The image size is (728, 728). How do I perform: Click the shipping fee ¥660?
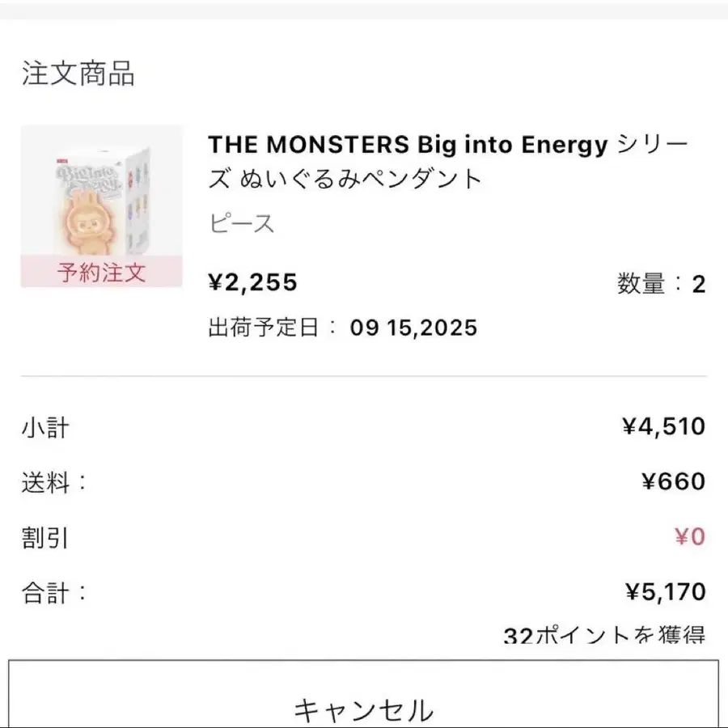coord(674,481)
